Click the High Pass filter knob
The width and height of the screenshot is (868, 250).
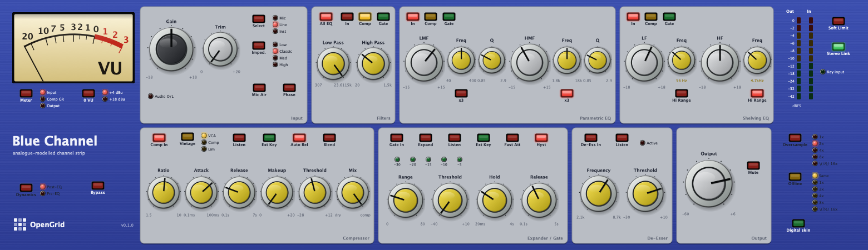coord(373,64)
